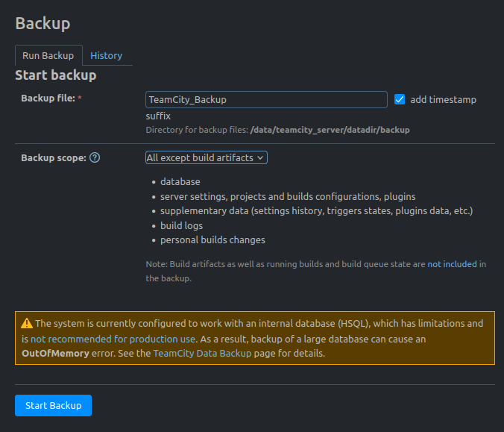Open the 'not included' link
The height and width of the screenshot is (432, 504).
pyautogui.click(x=452, y=264)
